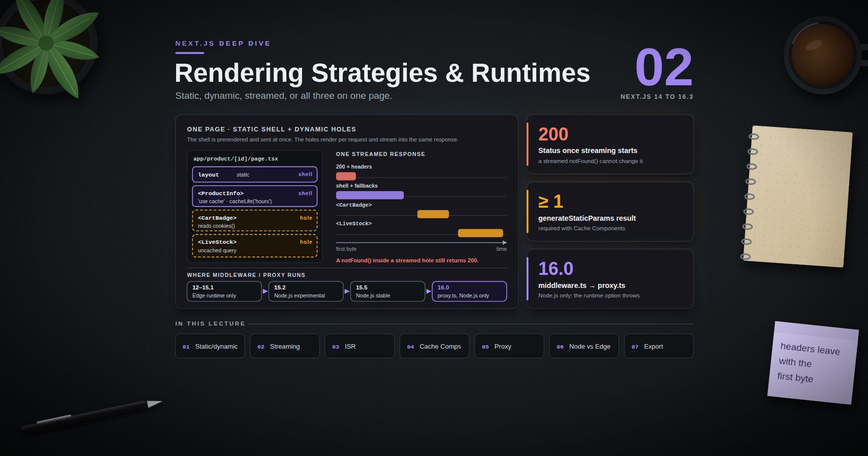
Task: Click the orange CartBadge timeline bar
Action: (x=433, y=214)
